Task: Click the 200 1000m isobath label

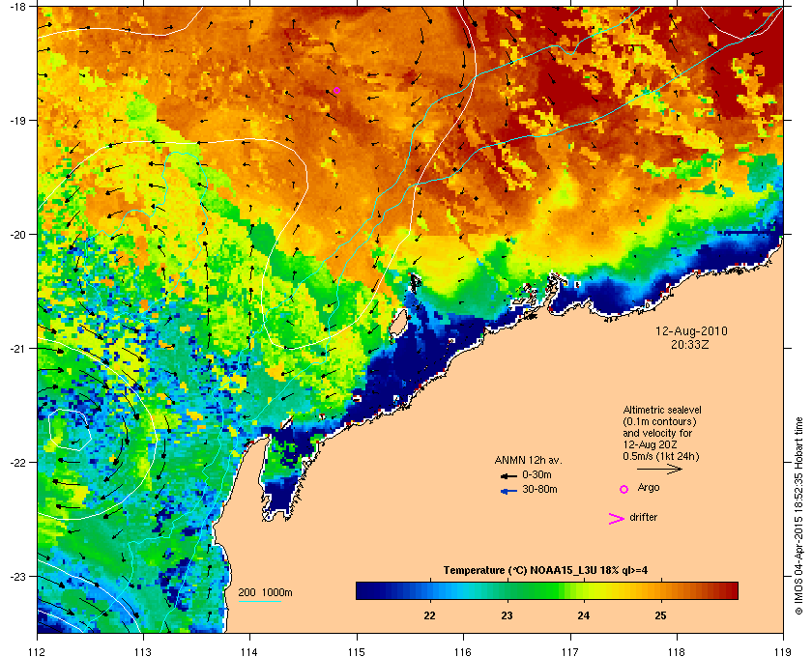Action: click(265, 593)
